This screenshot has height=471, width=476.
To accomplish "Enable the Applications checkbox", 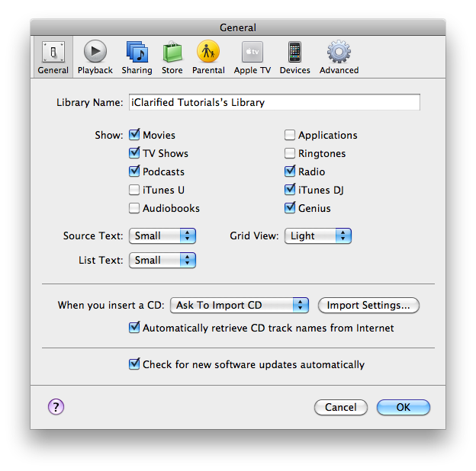I will [290, 135].
